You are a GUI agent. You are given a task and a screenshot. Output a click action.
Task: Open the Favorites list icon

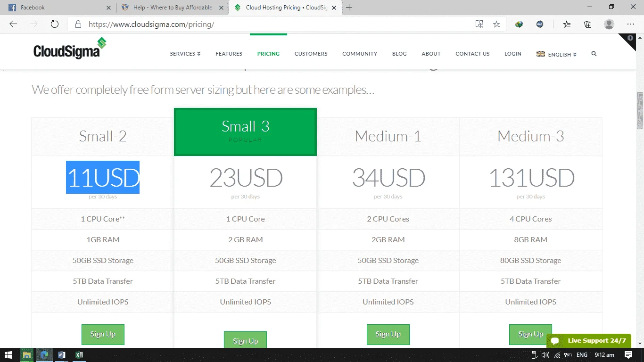(x=567, y=24)
